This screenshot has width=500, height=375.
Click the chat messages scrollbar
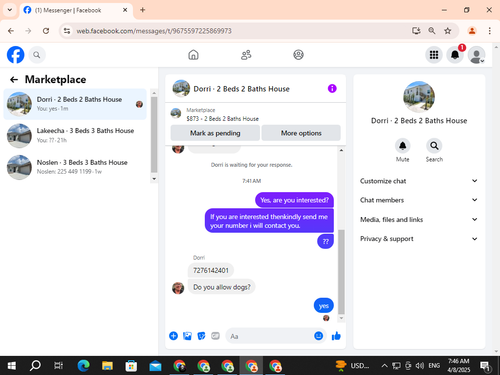click(x=341, y=271)
